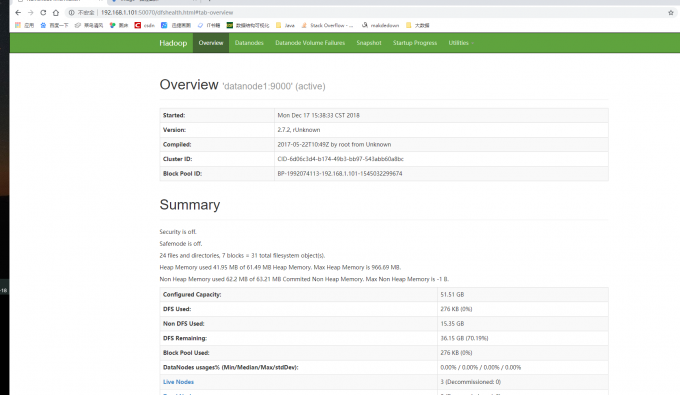Click the 'DFS Remaining:' label

(x=185, y=339)
